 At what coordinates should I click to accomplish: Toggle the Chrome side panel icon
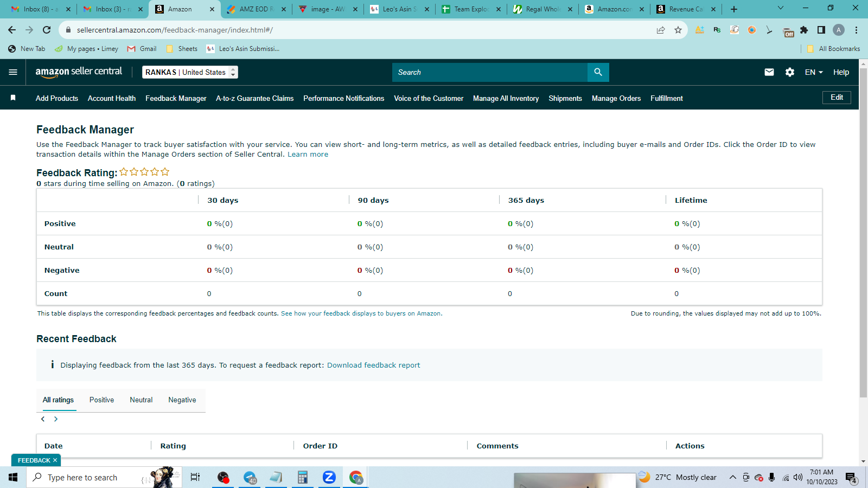pos(821,30)
